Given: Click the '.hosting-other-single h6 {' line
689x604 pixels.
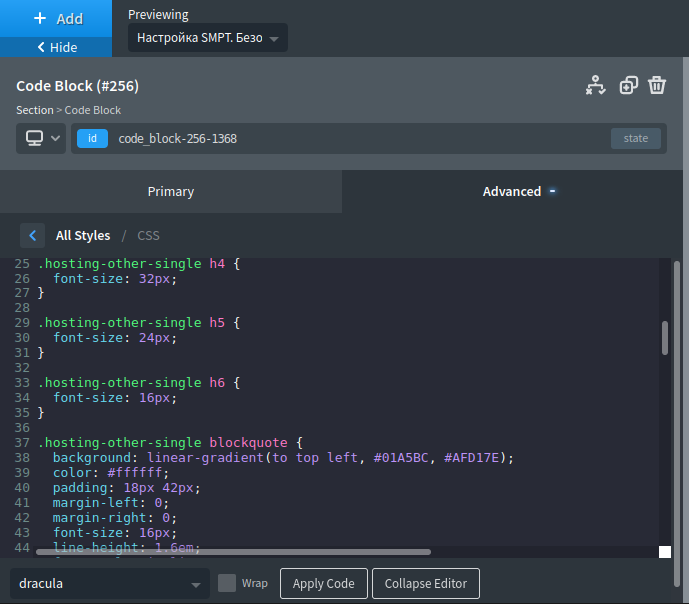Looking at the screenshot, I should [x=139, y=383].
